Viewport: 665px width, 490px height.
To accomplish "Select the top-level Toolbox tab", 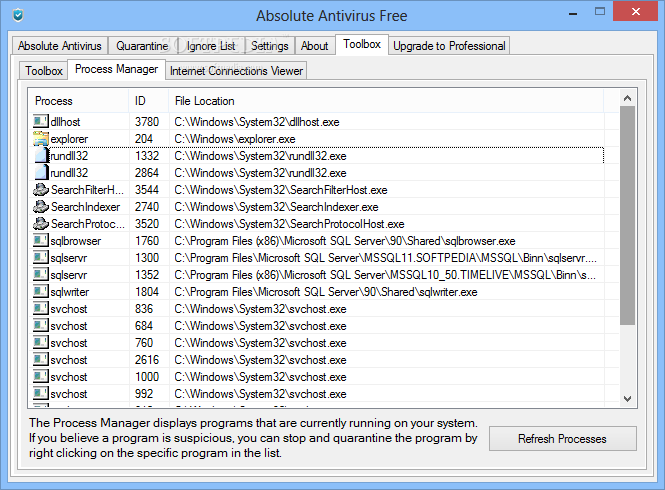I will [x=362, y=44].
